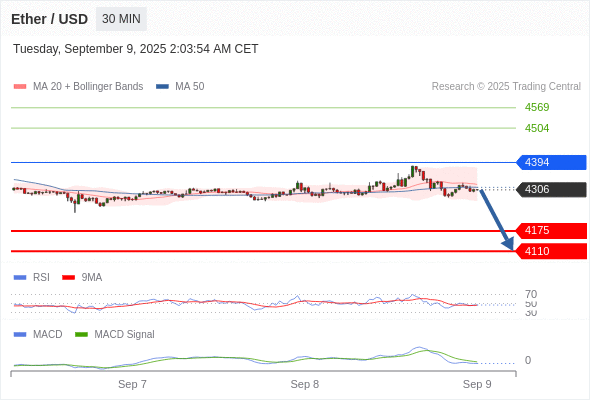This screenshot has width=590, height=400.
Task: Click the blue downward arrow head
Action: pos(508,244)
